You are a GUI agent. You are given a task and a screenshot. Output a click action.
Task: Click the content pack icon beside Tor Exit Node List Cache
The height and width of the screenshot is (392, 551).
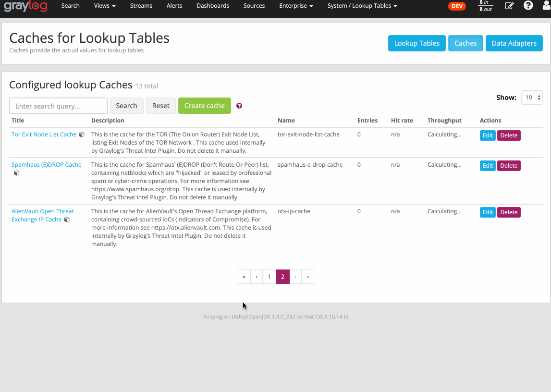82,135
